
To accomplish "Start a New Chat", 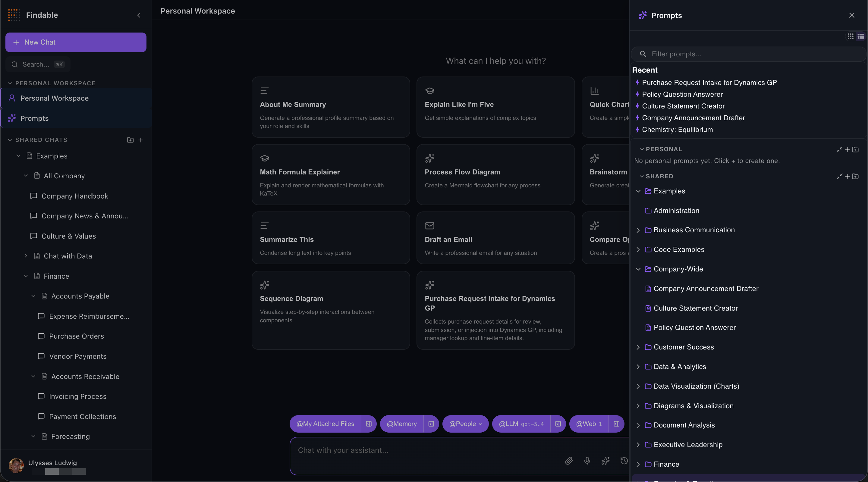I will point(76,42).
